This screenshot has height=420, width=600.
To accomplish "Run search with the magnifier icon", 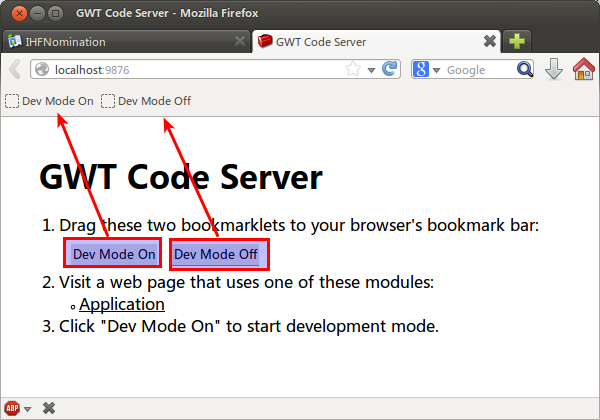I will point(525,69).
